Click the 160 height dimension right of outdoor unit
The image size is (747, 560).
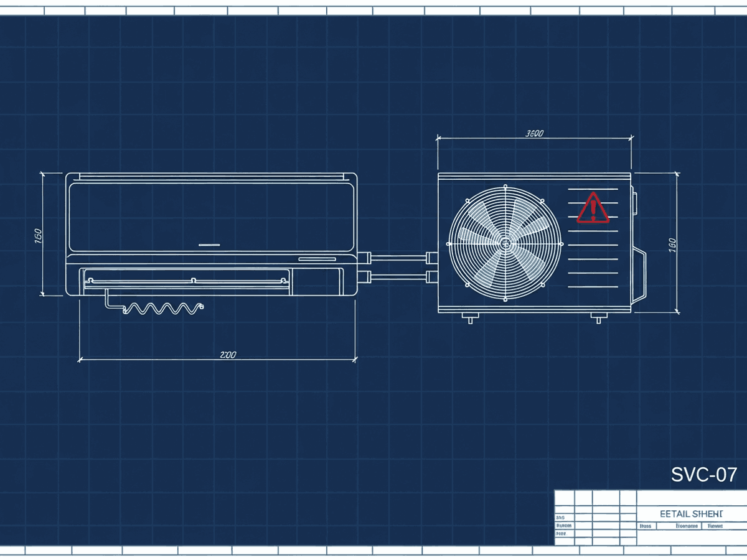pos(672,245)
